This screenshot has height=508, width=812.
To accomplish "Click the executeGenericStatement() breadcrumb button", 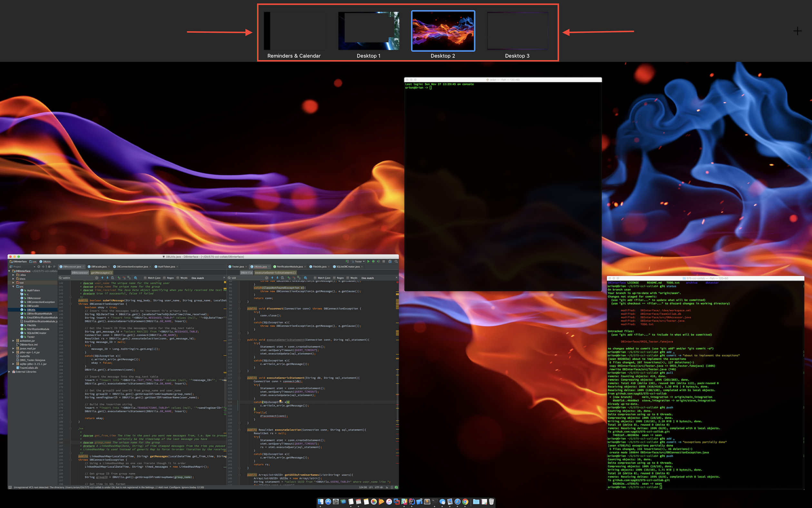I will 275,273.
